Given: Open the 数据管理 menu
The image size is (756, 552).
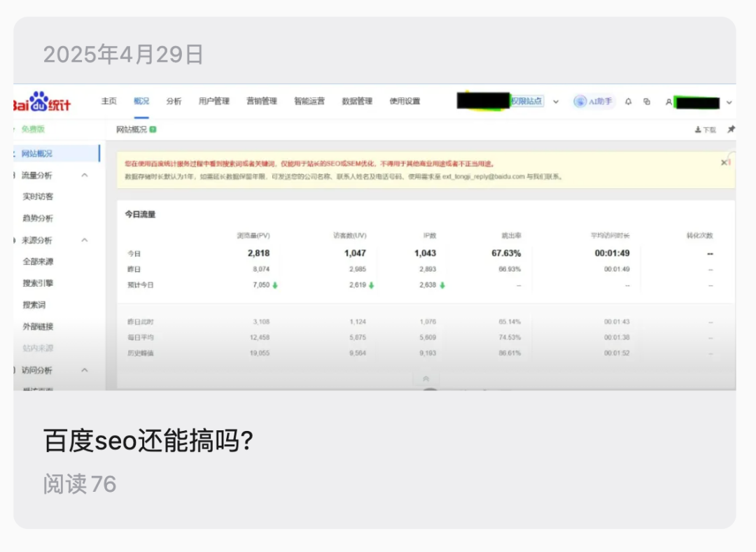Looking at the screenshot, I should coord(357,101).
